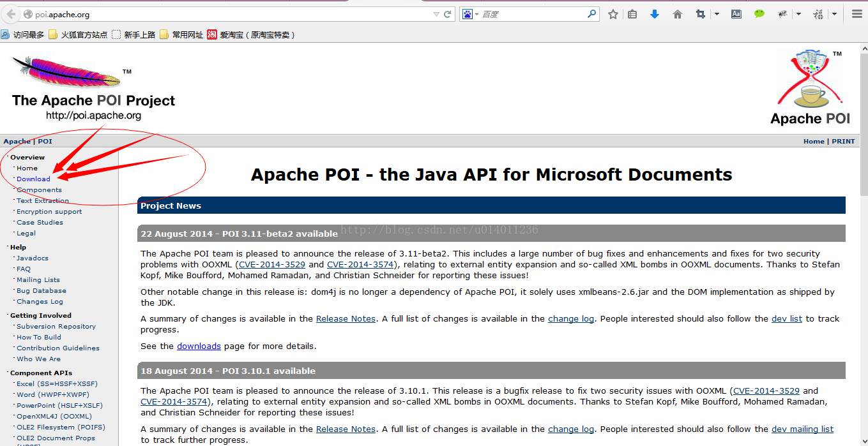Expand the dropdown next to the 福 icon
The image size is (868, 446).
click(x=834, y=14)
